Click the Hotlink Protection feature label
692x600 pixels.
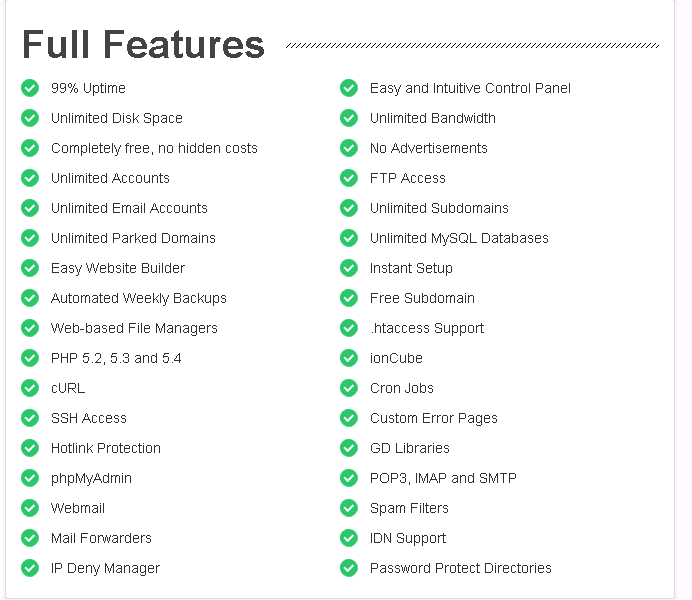click(x=106, y=448)
